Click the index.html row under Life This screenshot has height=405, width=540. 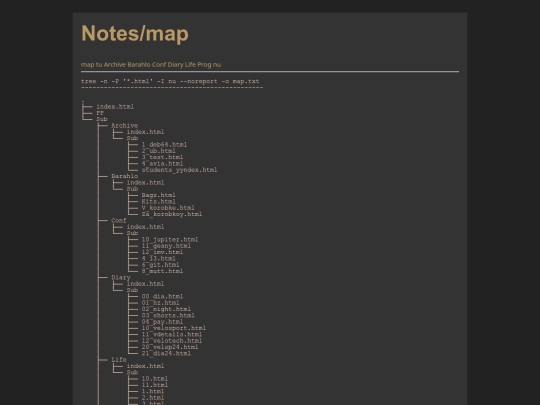[x=145, y=366]
